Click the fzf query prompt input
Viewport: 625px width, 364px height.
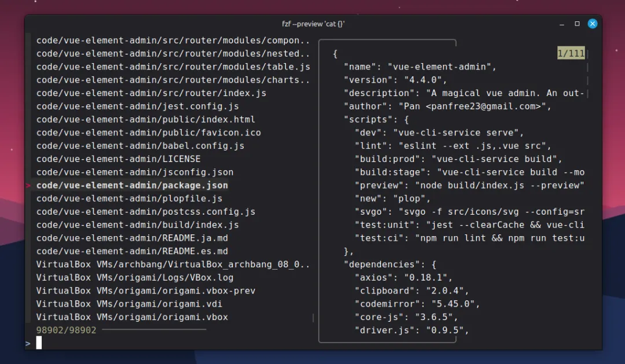[39, 343]
